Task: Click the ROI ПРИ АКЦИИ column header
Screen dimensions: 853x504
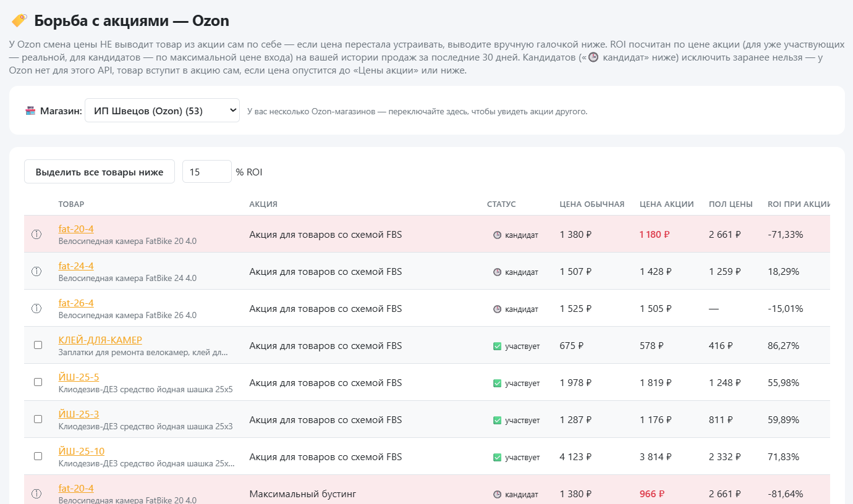Action: (x=799, y=204)
